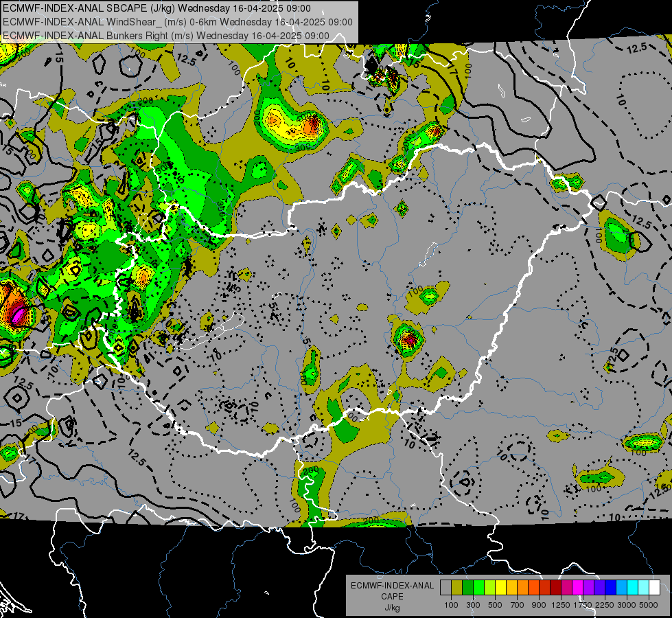Click the SBCAPE header line at top
This screenshot has height=618, width=672.
tap(157, 8)
